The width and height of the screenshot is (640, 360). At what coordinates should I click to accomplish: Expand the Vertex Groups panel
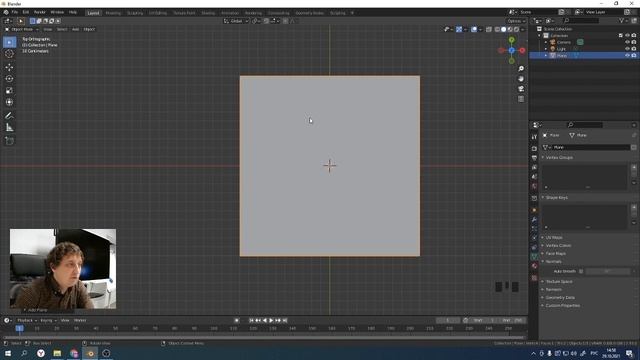[x=559, y=158]
